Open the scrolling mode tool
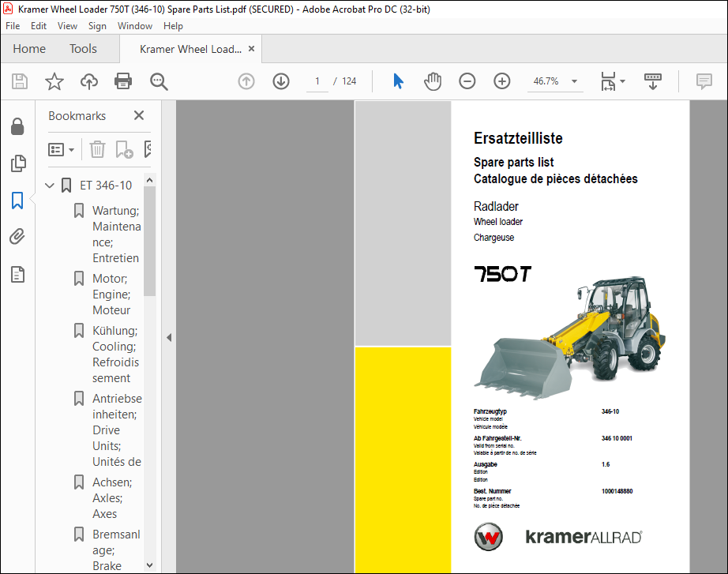The width and height of the screenshot is (728, 574). coord(653,81)
